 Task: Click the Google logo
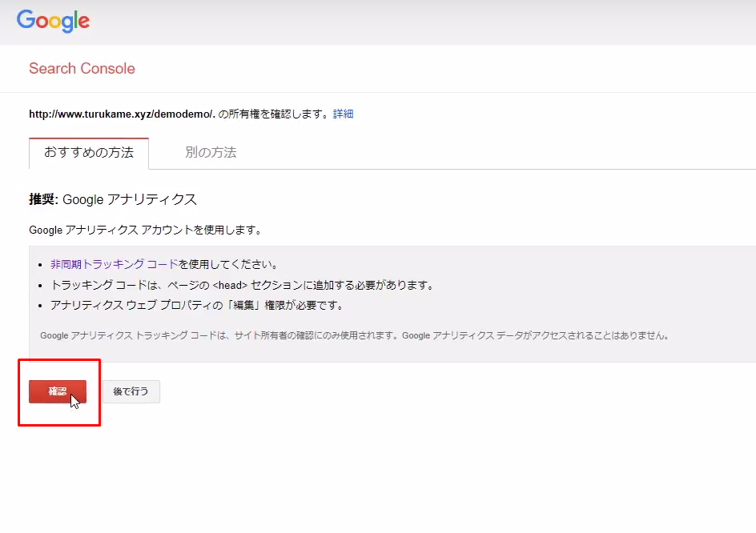[53, 21]
